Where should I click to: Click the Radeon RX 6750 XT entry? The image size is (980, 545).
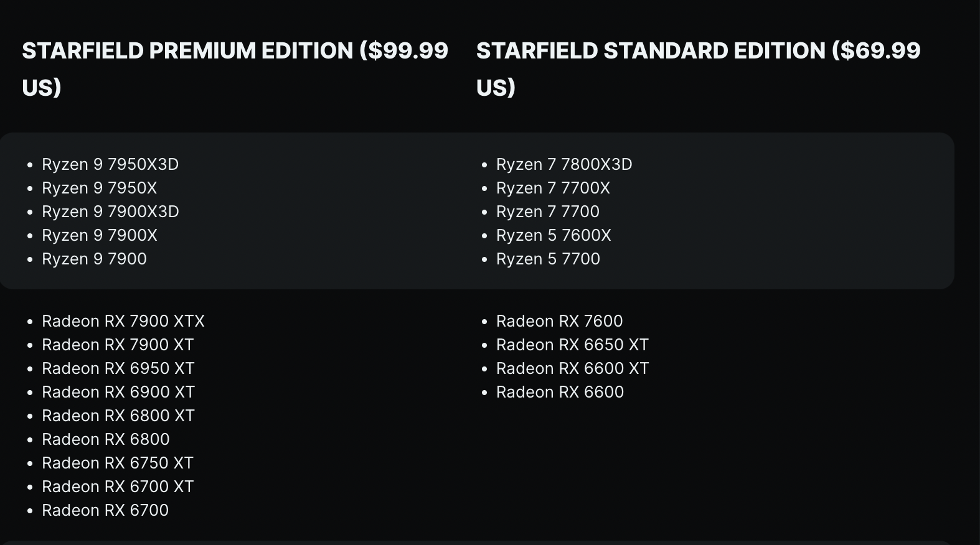tap(118, 463)
